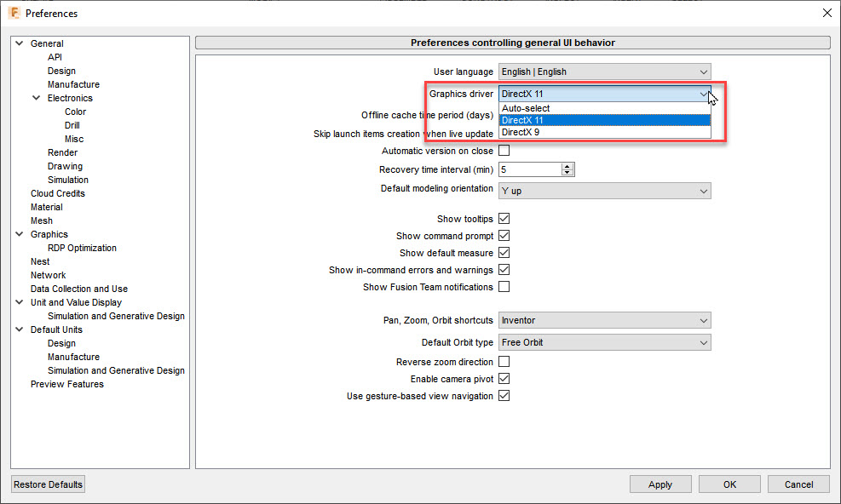Open the Preview Features settings page
Image resolution: width=841 pixels, height=504 pixels.
click(66, 384)
